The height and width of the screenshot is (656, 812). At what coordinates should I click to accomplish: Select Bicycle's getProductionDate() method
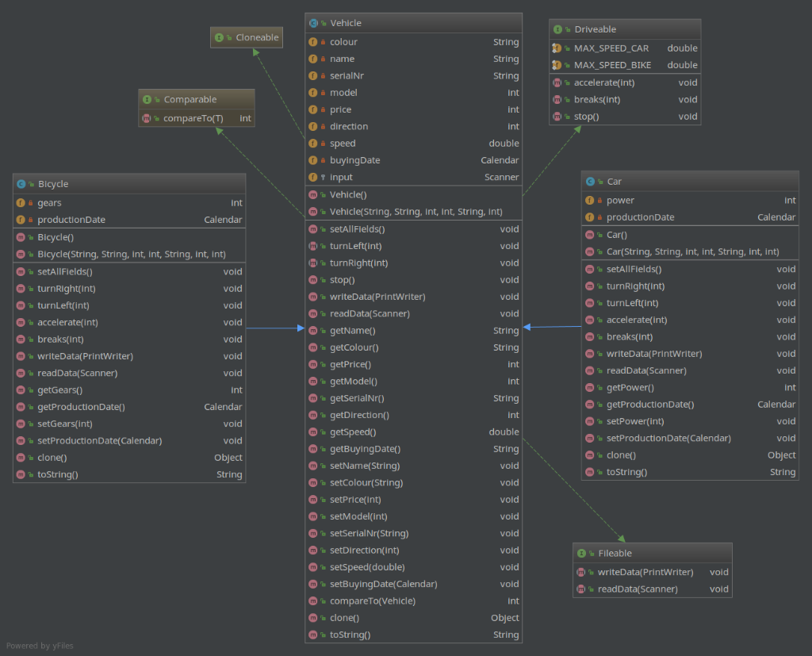[x=129, y=407]
